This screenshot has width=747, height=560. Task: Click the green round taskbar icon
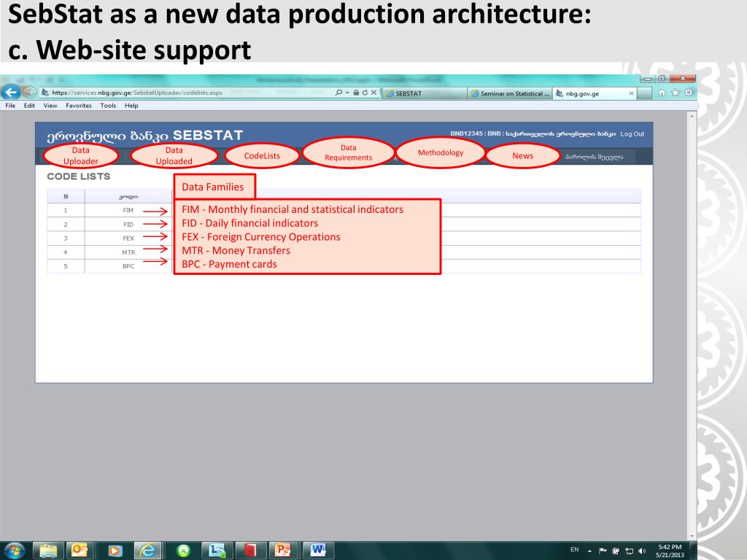pos(183,551)
